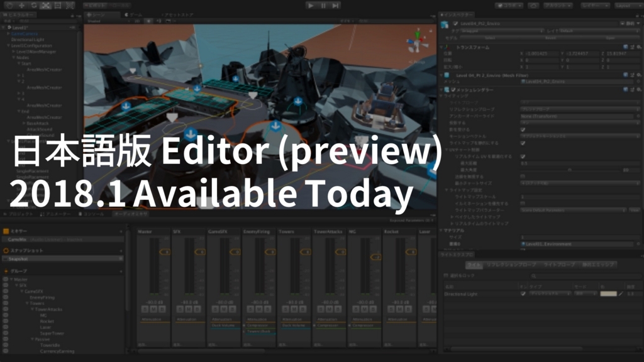Switch to the Game view tab

[133, 15]
